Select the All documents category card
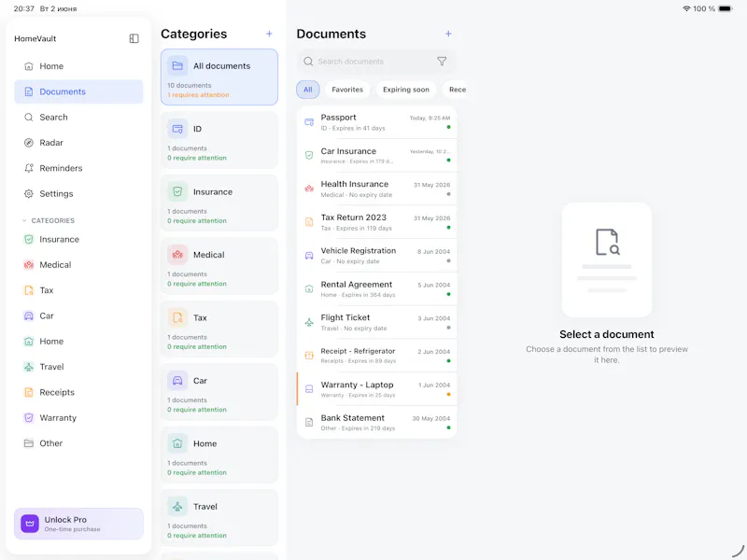The image size is (747, 560). pyautogui.click(x=219, y=77)
